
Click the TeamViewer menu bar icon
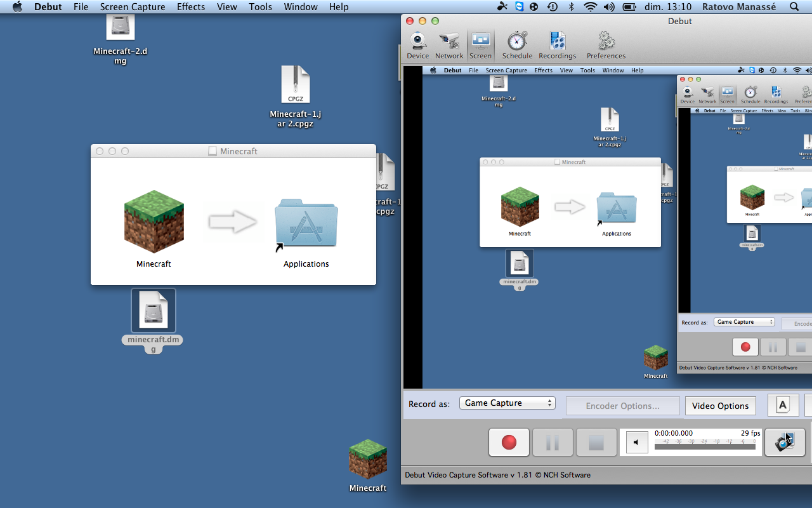point(520,7)
